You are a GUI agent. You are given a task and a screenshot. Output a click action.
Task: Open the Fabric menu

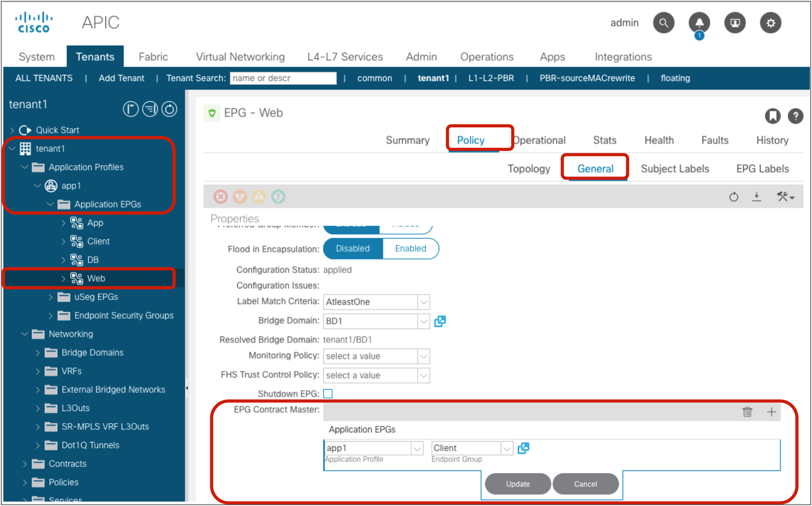point(153,57)
